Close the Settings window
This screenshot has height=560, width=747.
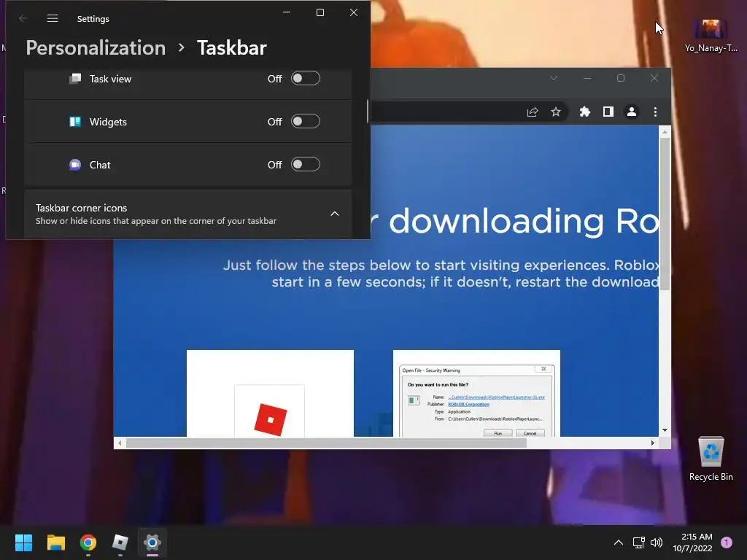pyautogui.click(x=354, y=12)
